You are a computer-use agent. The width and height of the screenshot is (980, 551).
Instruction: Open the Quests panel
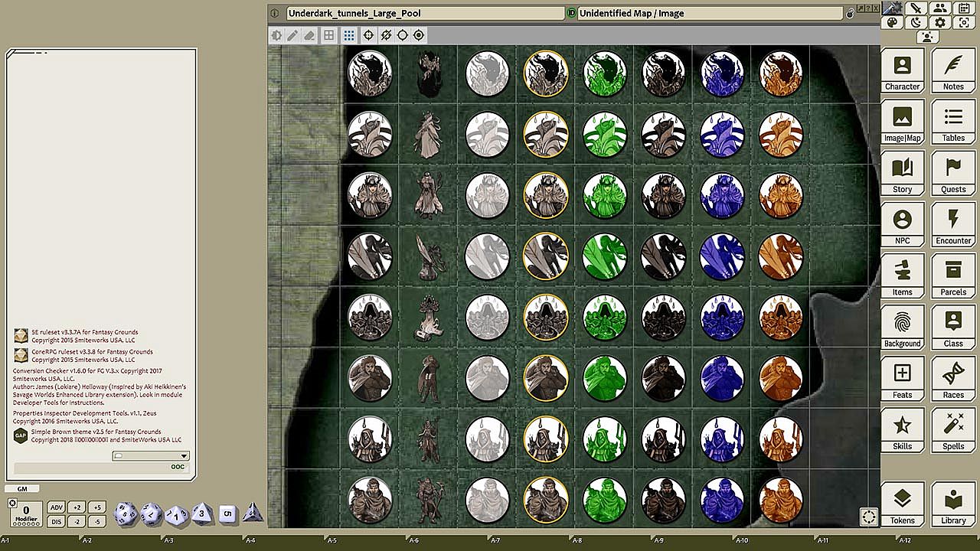[953, 173]
